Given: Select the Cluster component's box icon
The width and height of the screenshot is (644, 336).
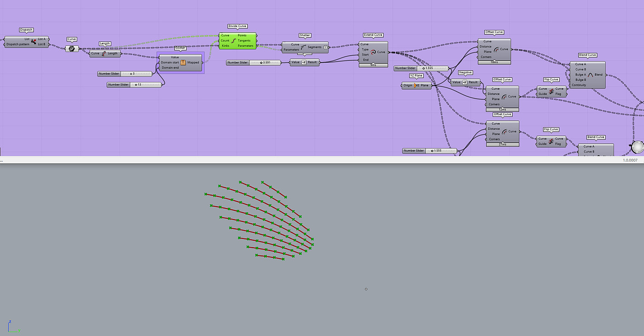Looking at the screenshot, I should point(183,63).
